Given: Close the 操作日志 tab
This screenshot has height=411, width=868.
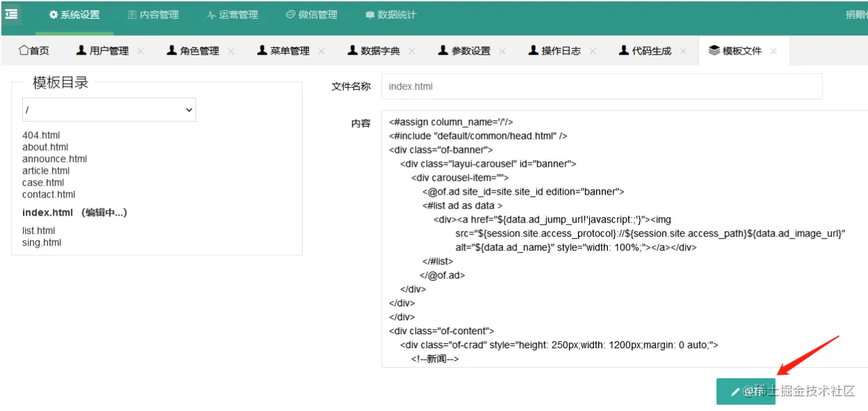Looking at the screenshot, I should [x=593, y=51].
